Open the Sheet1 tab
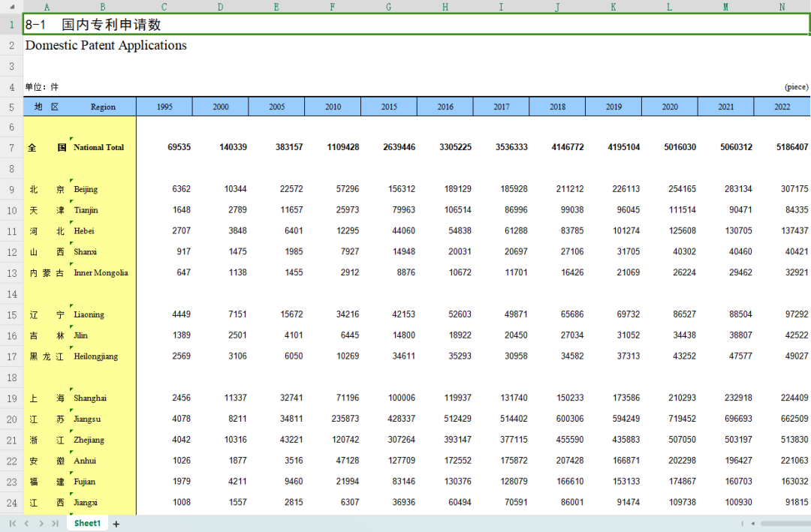The image size is (811, 532). [87, 523]
